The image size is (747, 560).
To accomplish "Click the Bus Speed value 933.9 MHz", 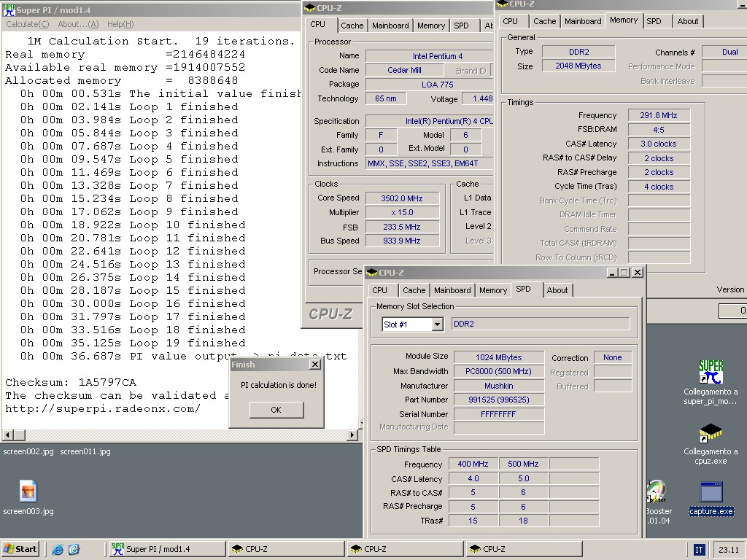I will [402, 241].
